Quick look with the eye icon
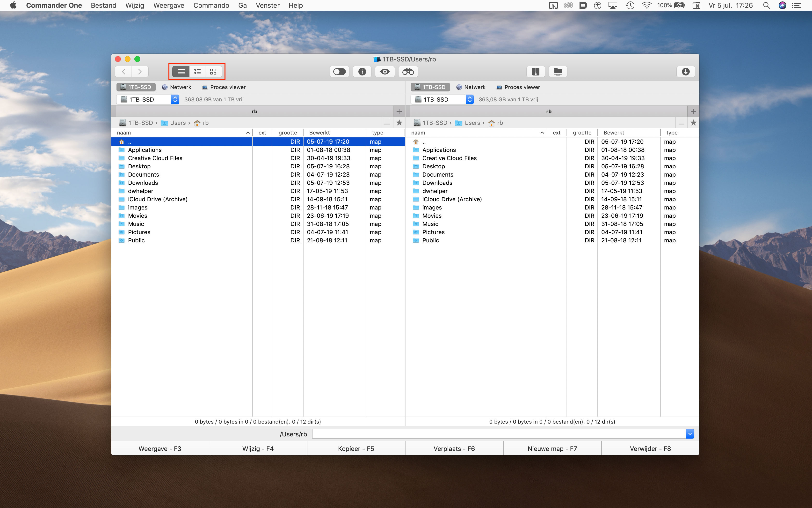Viewport: 812px width, 508px height. click(x=385, y=72)
